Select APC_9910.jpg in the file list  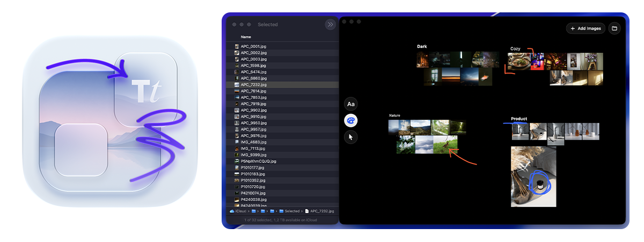tap(282, 117)
